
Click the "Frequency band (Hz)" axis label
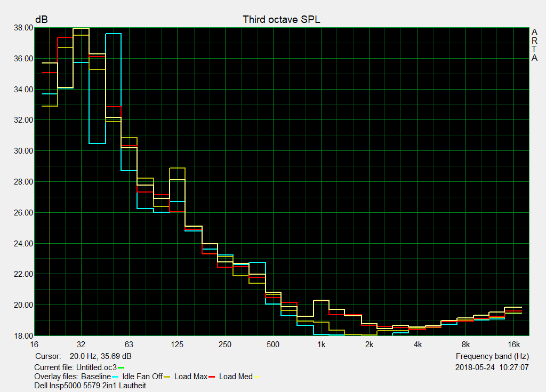(x=492, y=356)
